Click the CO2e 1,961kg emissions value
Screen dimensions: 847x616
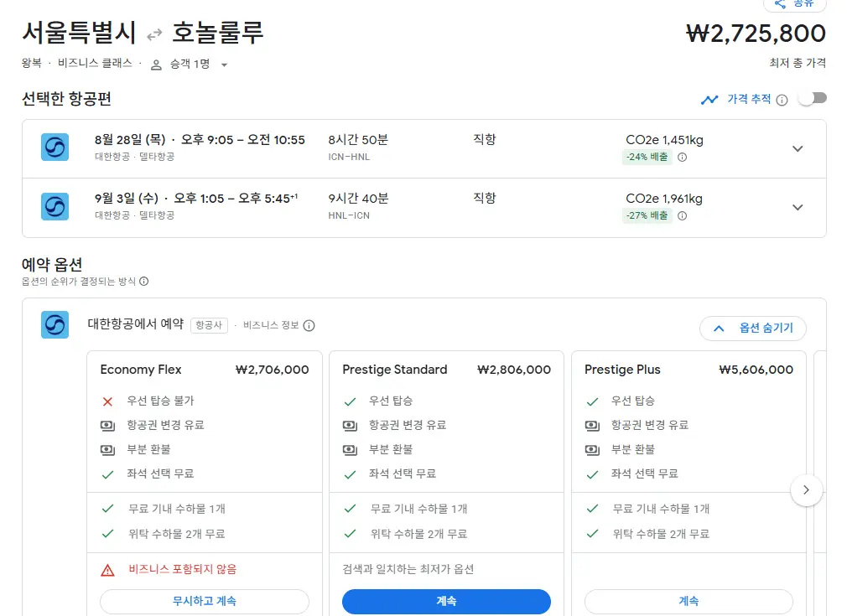pos(664,199)
